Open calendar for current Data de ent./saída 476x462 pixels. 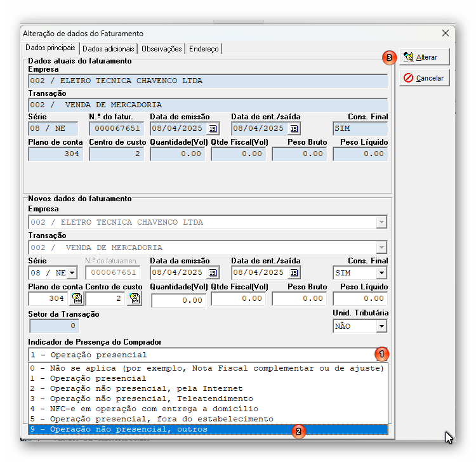tap(294, 129)
